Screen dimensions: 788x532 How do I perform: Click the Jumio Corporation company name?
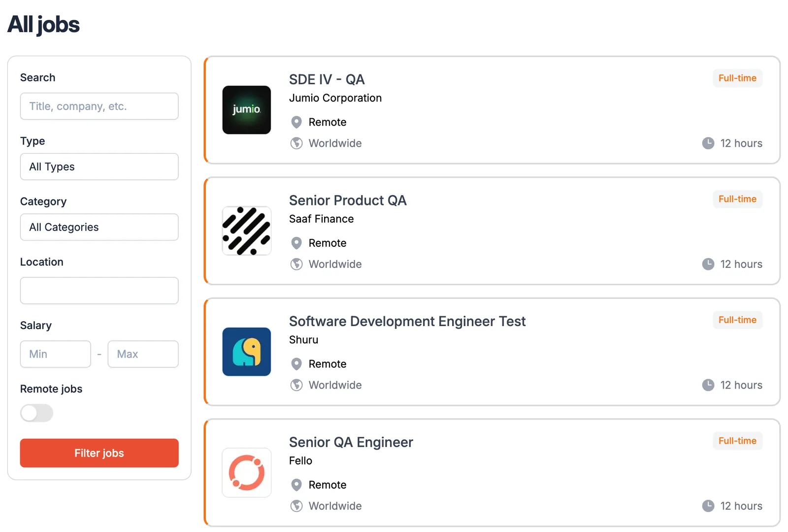[x=335, y=98]
